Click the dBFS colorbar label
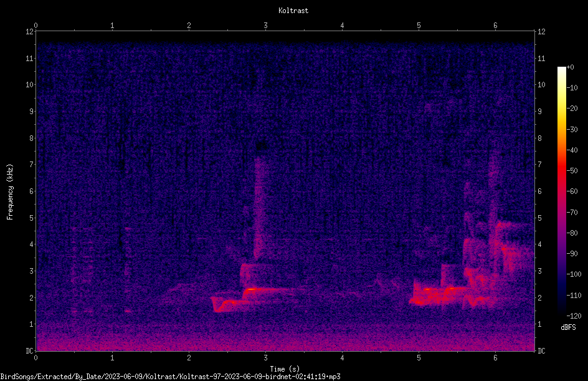The image size is (588, 381). [568, 327]
